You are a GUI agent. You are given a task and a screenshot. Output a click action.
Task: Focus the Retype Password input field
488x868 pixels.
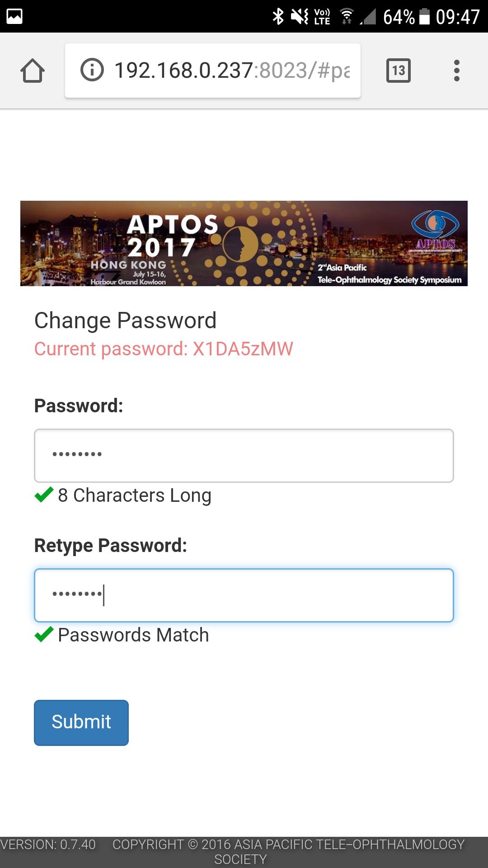point(244,595)
